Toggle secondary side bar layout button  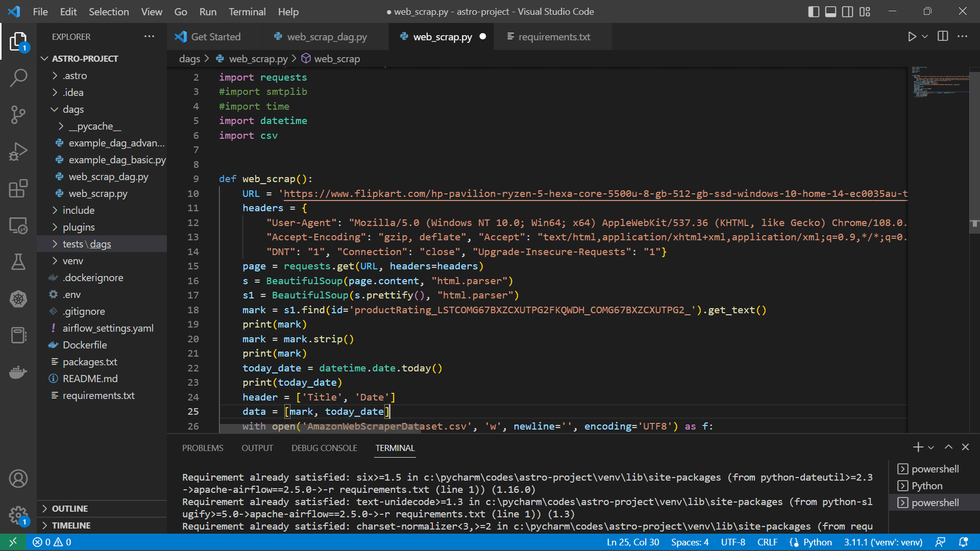847,12
